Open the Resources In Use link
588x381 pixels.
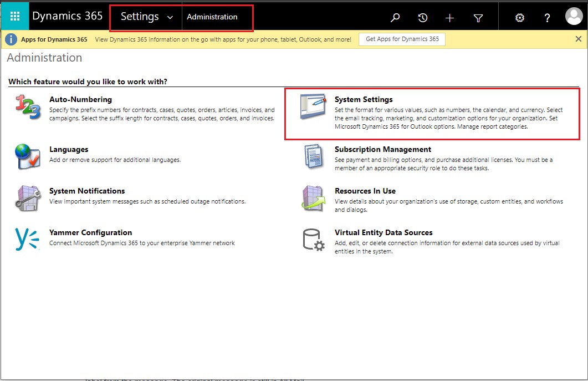click(x=365, y=191)
